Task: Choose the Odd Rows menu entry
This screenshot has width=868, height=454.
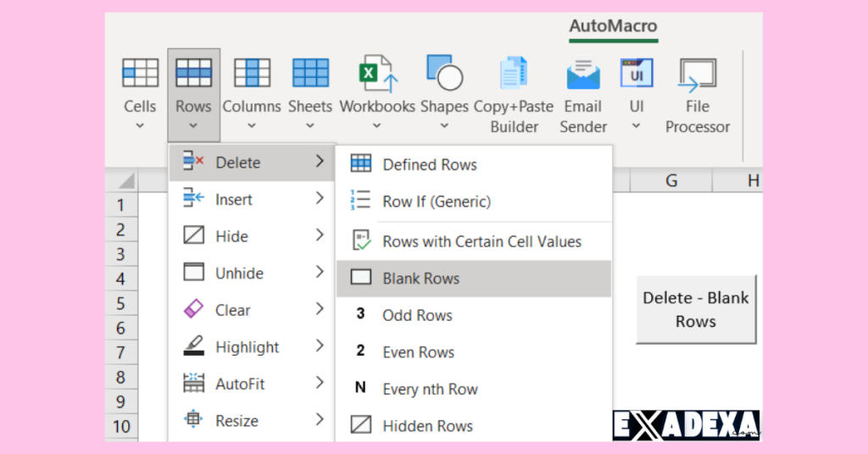Action: pyautogui.click(x=474, y=315)
